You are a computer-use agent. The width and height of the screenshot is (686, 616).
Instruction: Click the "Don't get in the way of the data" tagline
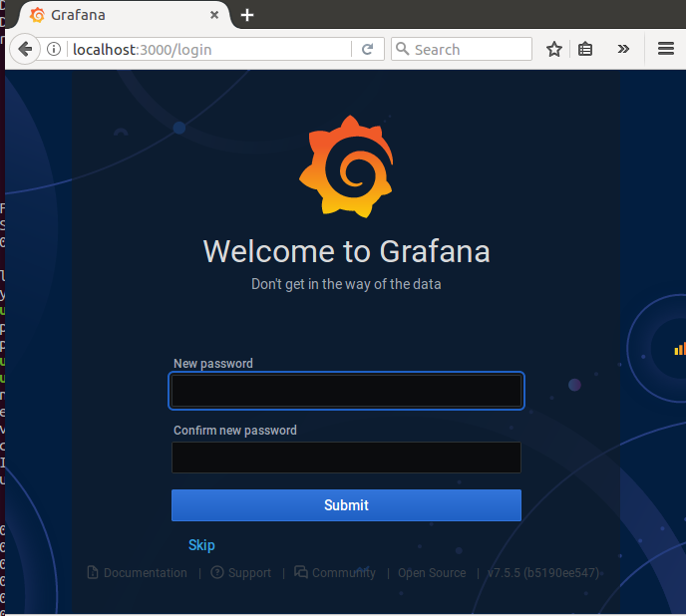pyautogui.click(x=346, y=284)
